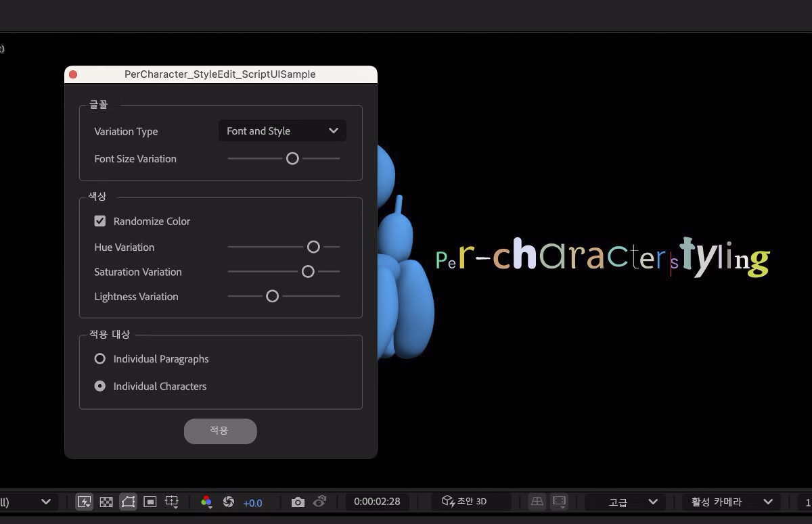
Task: Toggle title/action safe guides
Action: pos(172,502)
